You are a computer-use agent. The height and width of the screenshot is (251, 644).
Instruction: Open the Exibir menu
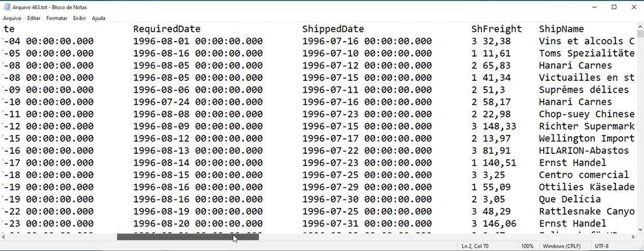coord(79,18)
